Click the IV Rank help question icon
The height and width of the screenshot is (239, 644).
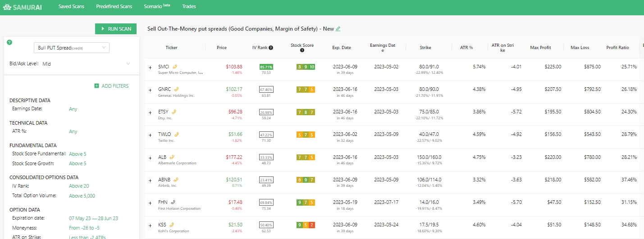pos(271,48)
